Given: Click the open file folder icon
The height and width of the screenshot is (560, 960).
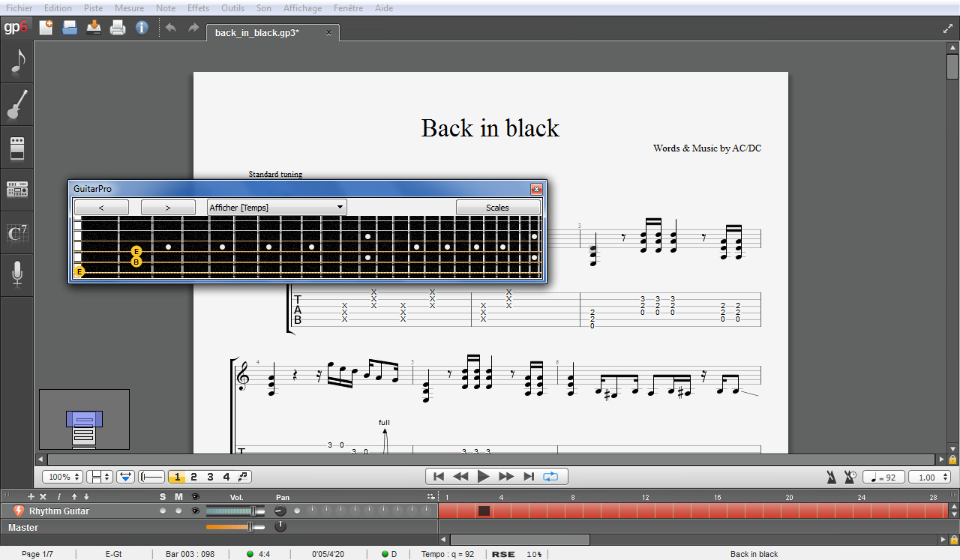Looking at the screenshot, I should [x=70, y=28].
